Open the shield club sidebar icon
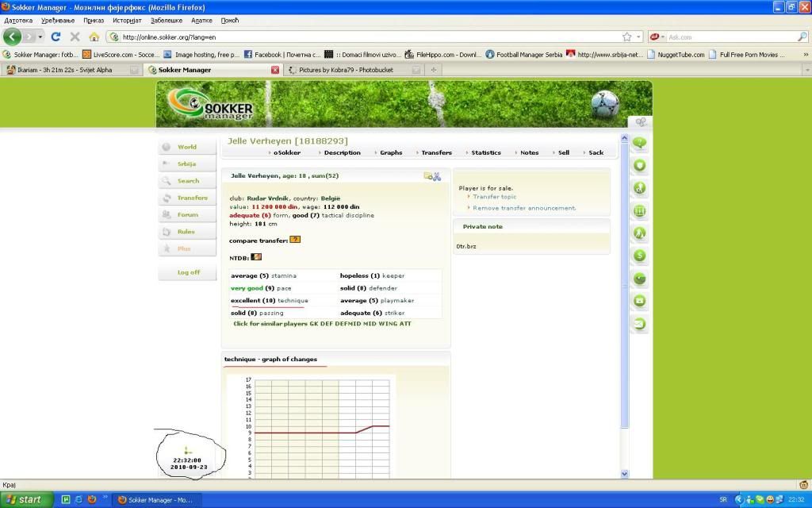Viewport: 812px width, 508px height. pos(640,166)
